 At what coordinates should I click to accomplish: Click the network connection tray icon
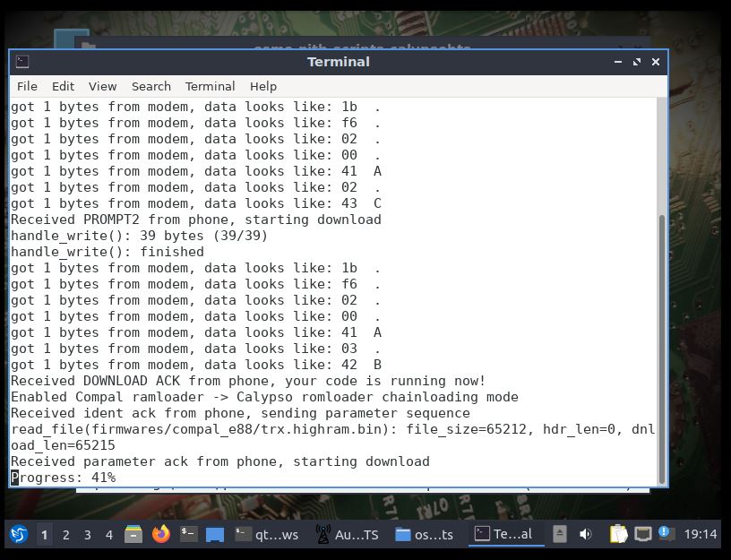pyautogui.click(x=643, y=534)
